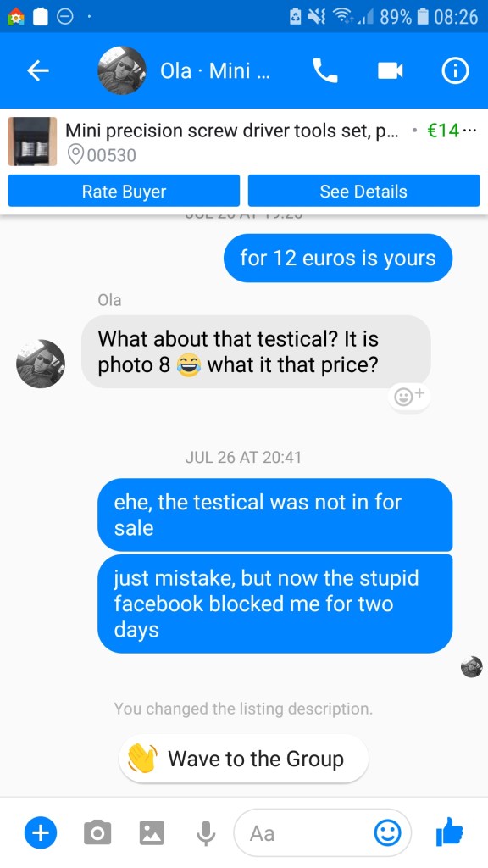488x868 pixels.
Task: Open the camera to take a photo
Action: [x=97, y=832]
